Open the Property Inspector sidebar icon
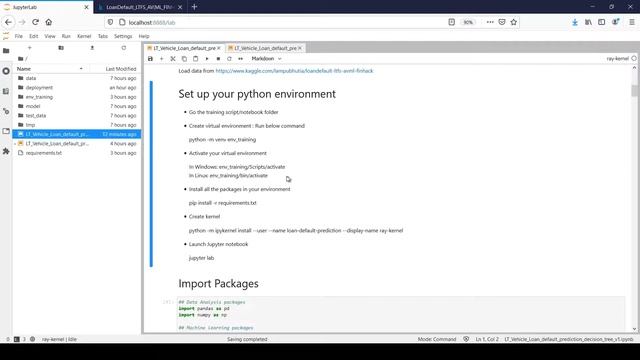Viewport: 640px width, 360px height. pyautogui.click(x=6, y=111)
